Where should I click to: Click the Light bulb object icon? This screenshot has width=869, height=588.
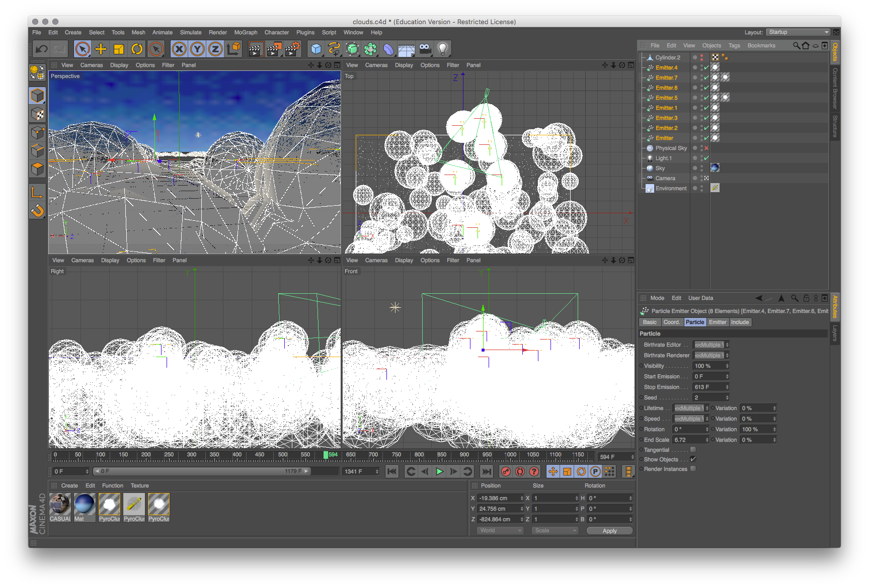pos(442,49)
